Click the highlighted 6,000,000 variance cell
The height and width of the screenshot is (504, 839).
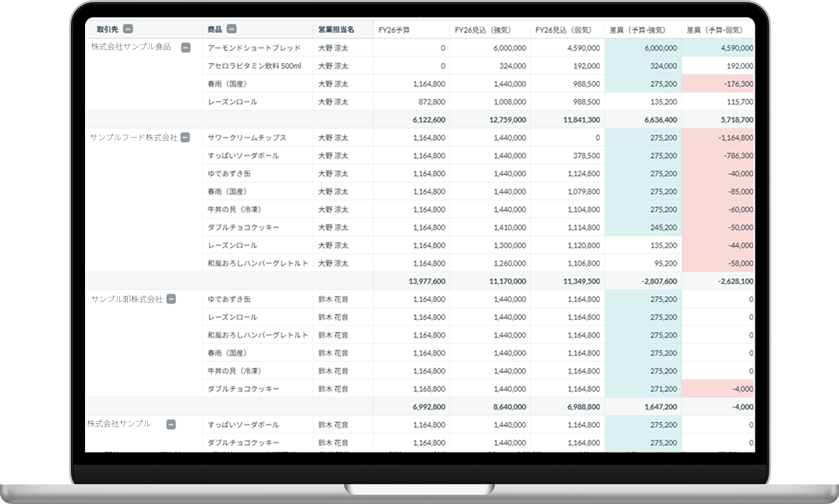coord(643,48)
